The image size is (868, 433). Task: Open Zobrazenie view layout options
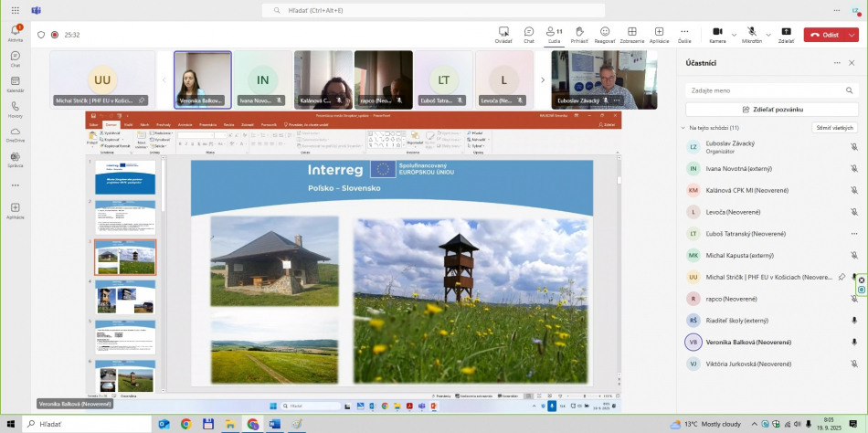coord(631,31)
